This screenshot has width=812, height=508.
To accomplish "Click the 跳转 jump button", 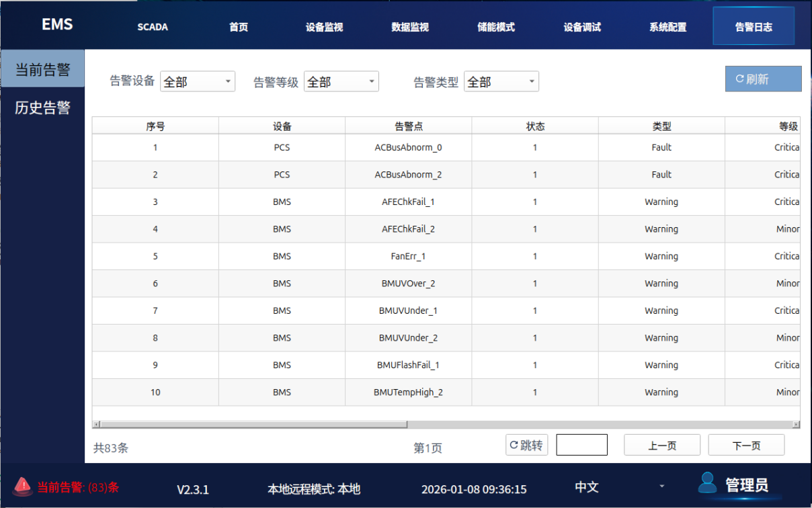I will click(527, 445).
